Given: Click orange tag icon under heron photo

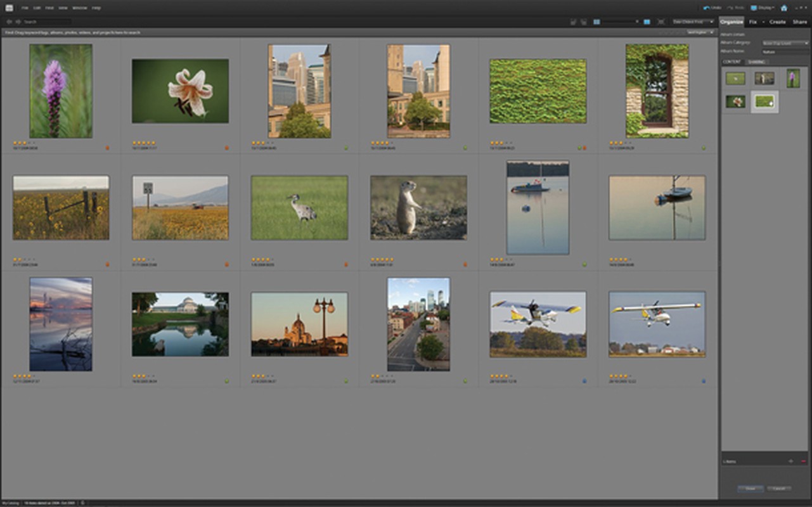Looking at the screenshot, I should [x=345, y=264].
